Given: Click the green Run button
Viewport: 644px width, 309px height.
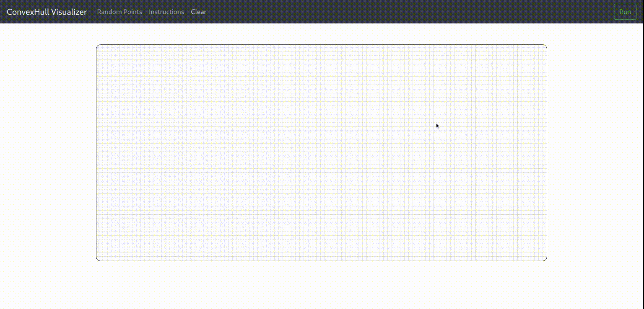Looking at the screenshot, I should point(625,12).
